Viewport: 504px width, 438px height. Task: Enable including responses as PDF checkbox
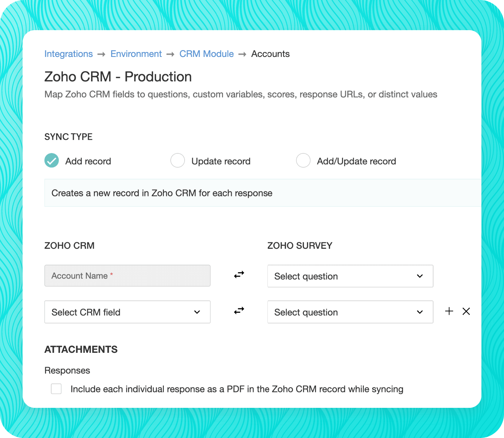(56, 389)
